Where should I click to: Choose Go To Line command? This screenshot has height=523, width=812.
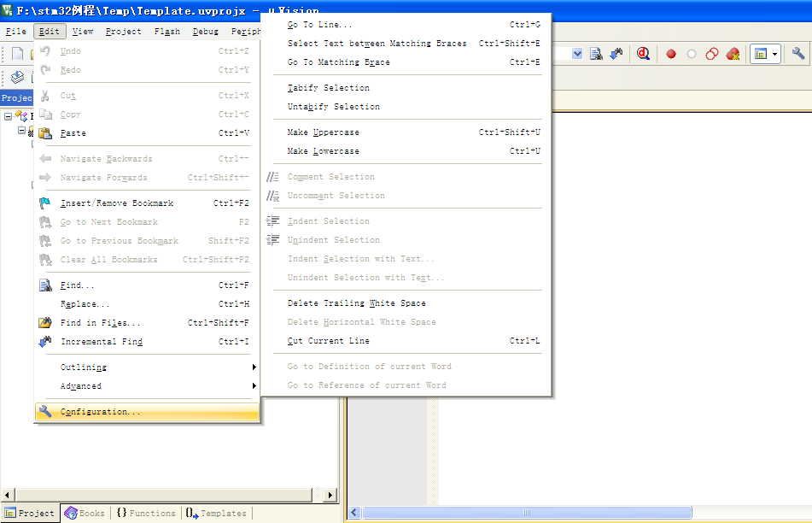point(407,25)
